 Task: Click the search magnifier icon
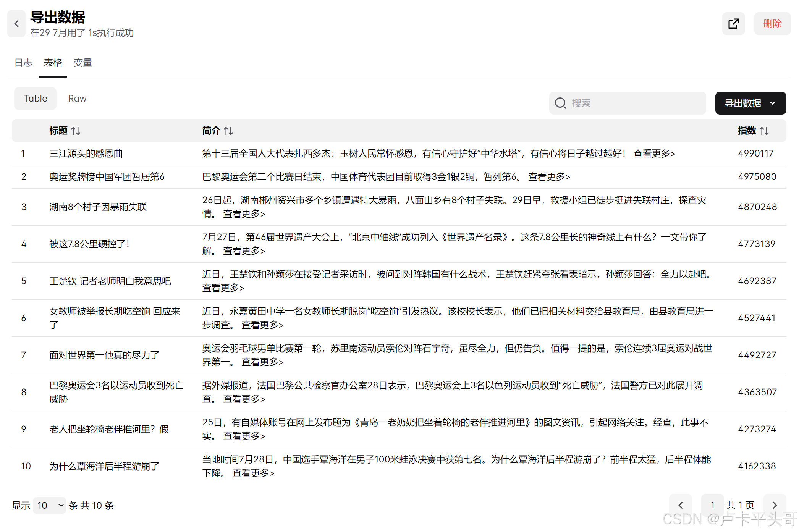pos(560,103)
